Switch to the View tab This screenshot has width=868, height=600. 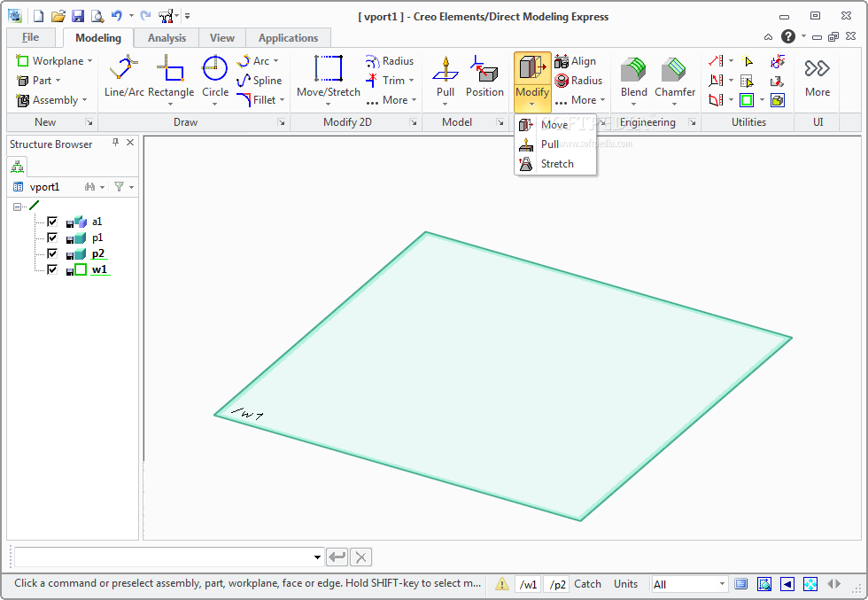(x=222, y=38)
